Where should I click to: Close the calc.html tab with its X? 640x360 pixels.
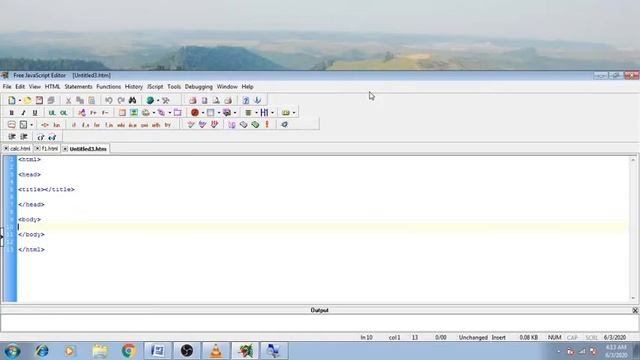[6, 149]
